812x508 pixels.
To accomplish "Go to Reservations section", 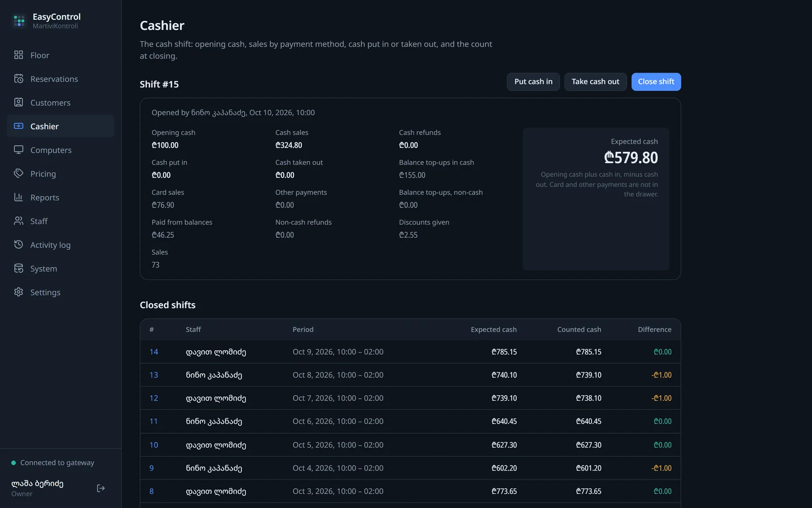I will tap(60, 79).
